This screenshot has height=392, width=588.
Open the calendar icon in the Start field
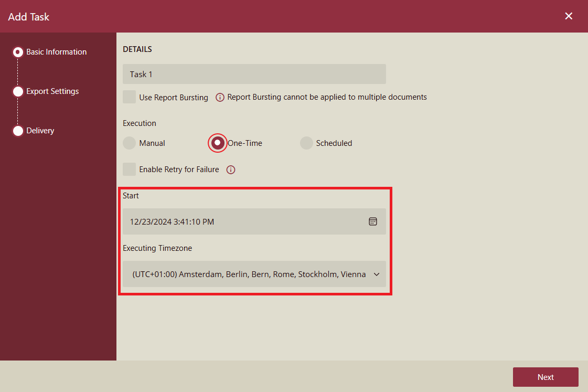(x=373, y=221)
